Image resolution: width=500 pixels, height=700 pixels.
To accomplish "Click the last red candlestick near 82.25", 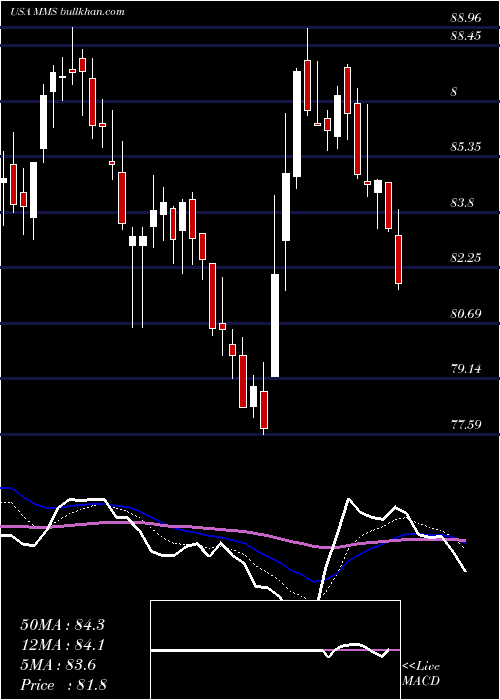I will [398, 259].
